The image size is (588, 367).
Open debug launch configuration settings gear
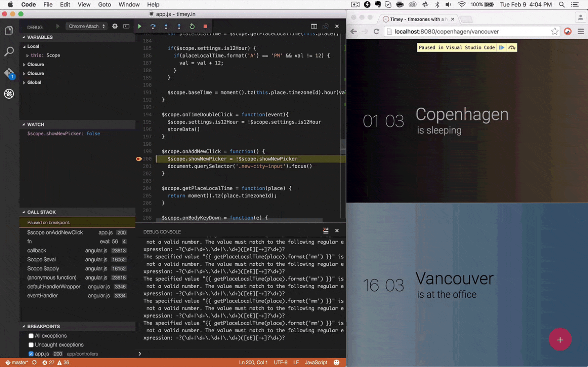(115, 26)
